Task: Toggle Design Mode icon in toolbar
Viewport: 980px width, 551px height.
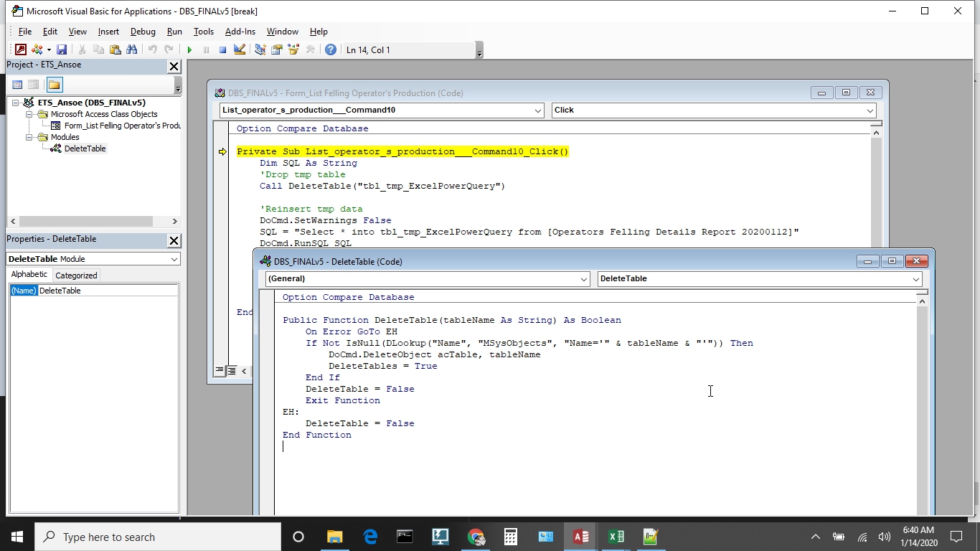Action: pos(240,50)
